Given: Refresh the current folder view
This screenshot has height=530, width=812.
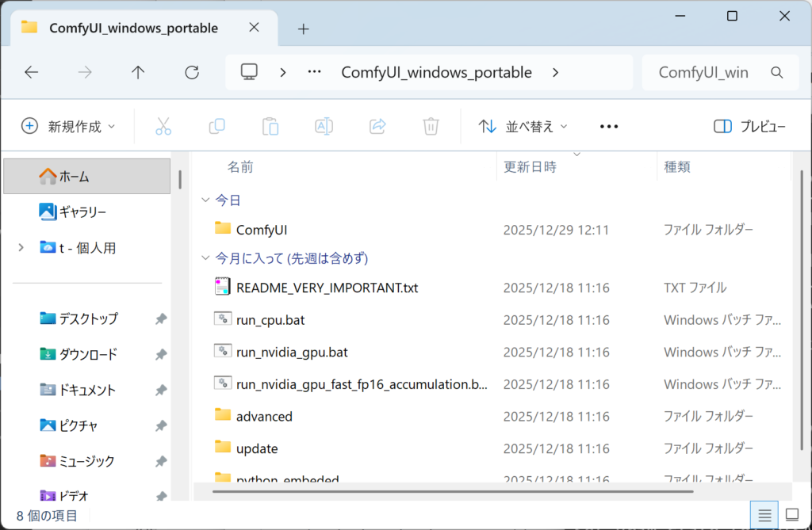Looking at the screenshot, I should pos(192,72).
